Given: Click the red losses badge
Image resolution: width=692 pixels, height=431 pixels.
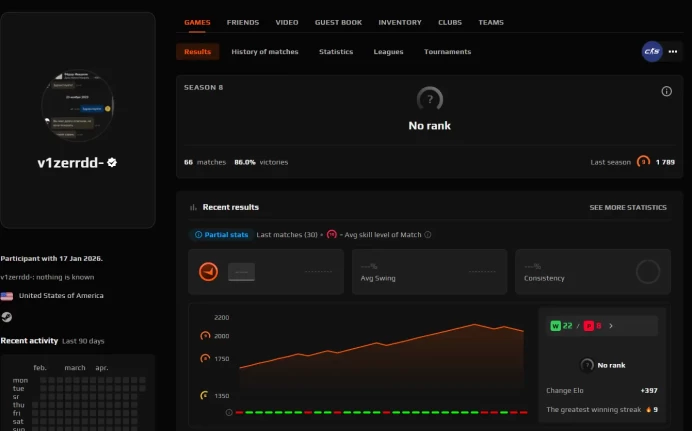Looking at the screenshot, I should [x=588, y=326].
